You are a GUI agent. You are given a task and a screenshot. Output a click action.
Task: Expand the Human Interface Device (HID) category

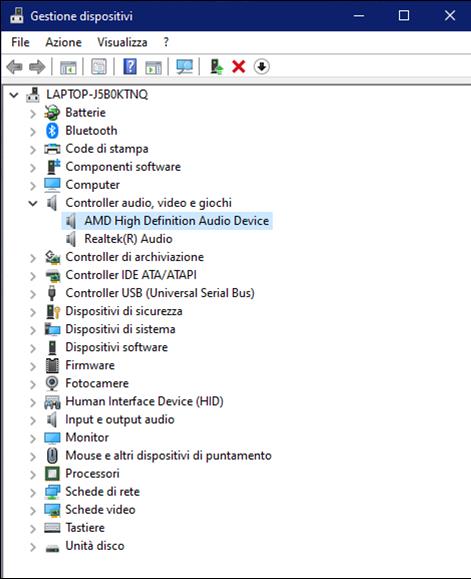pyautogui.click(x=33, y=402)
